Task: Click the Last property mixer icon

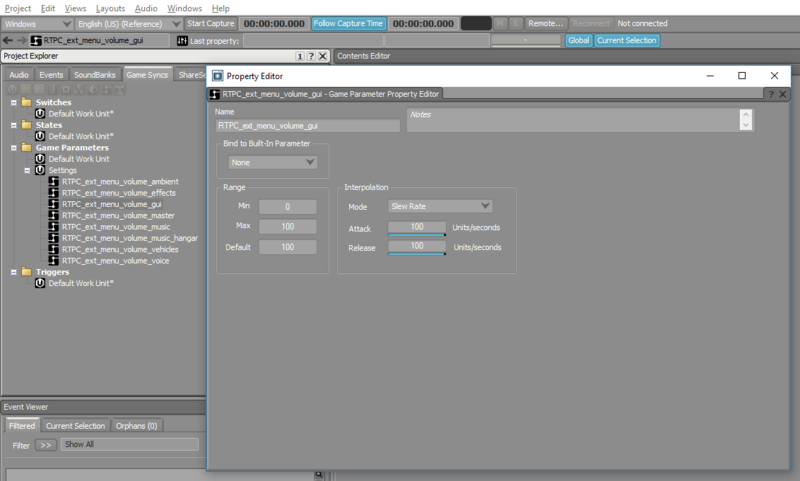Action: point(182,41)
